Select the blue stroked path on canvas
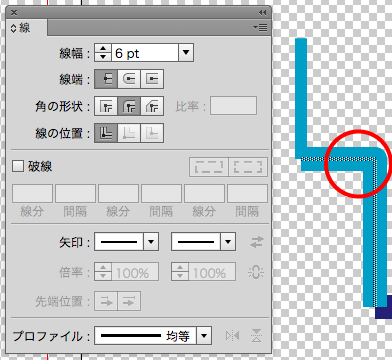 point(375,233)
